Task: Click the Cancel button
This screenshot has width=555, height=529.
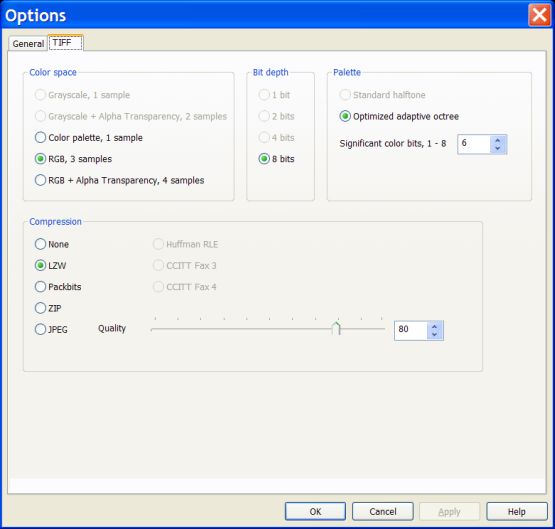Action: click(383, 511)
